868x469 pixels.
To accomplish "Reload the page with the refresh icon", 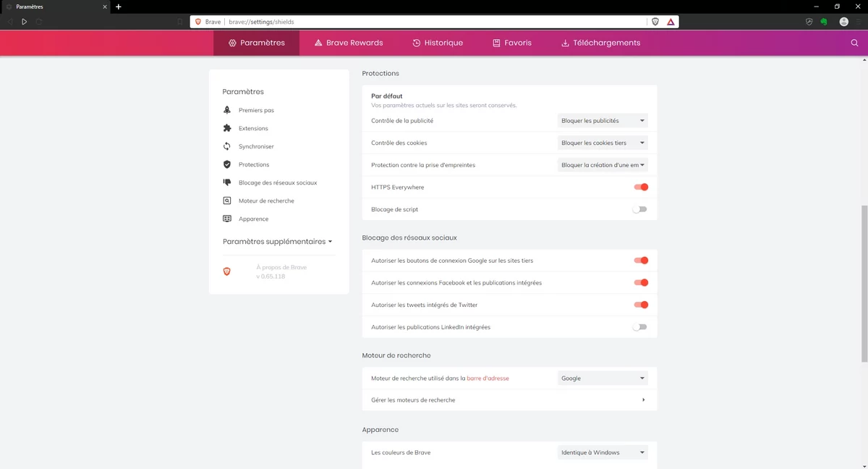I will 39,22.
